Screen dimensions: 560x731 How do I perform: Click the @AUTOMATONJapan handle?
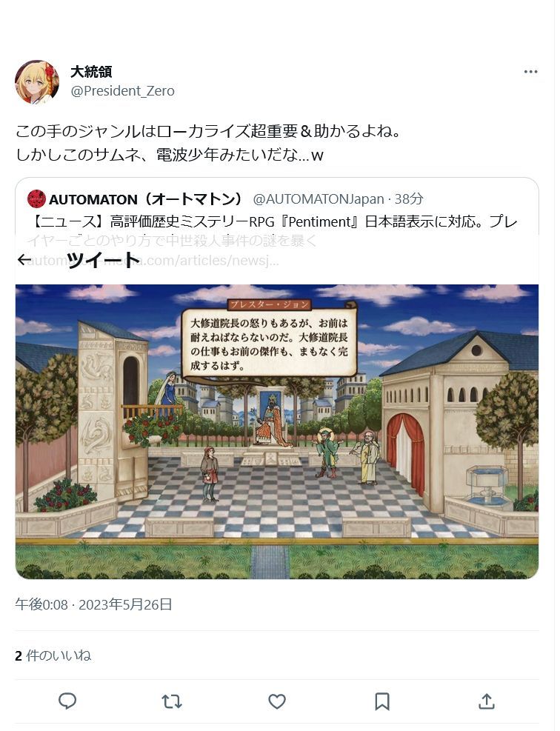click(319, 199)
